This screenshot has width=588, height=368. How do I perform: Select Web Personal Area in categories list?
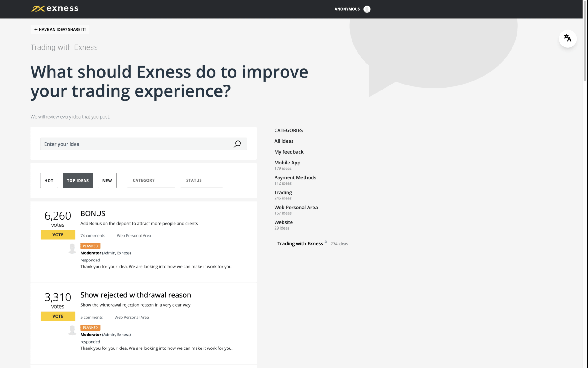tap(296, 208)
